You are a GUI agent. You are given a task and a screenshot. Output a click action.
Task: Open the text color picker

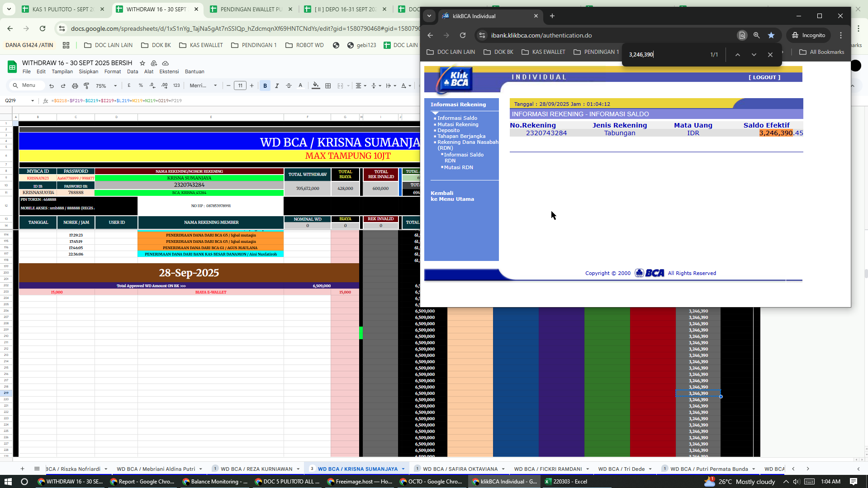point(300,85)
